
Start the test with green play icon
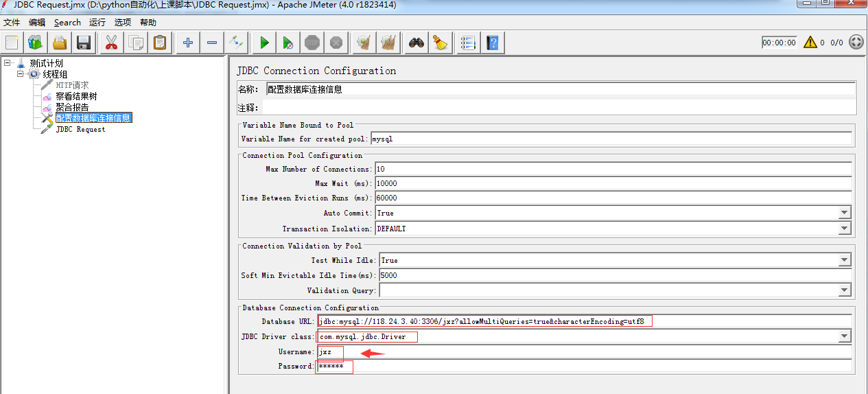click(x=264, y=43)
